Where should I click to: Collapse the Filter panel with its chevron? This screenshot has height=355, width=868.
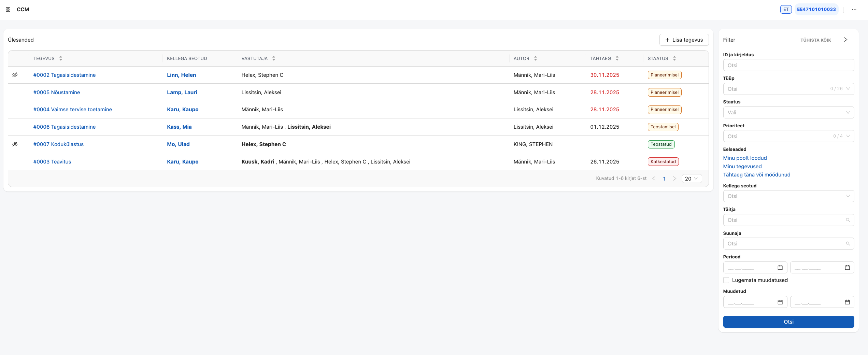point(846,39)
